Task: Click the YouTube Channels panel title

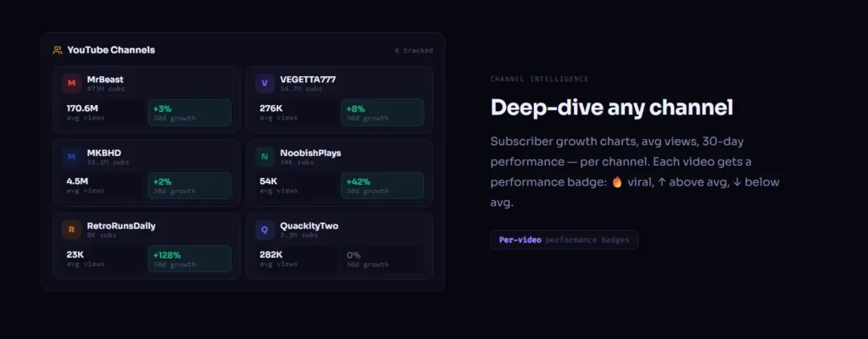Action: [x=111, y=50]
